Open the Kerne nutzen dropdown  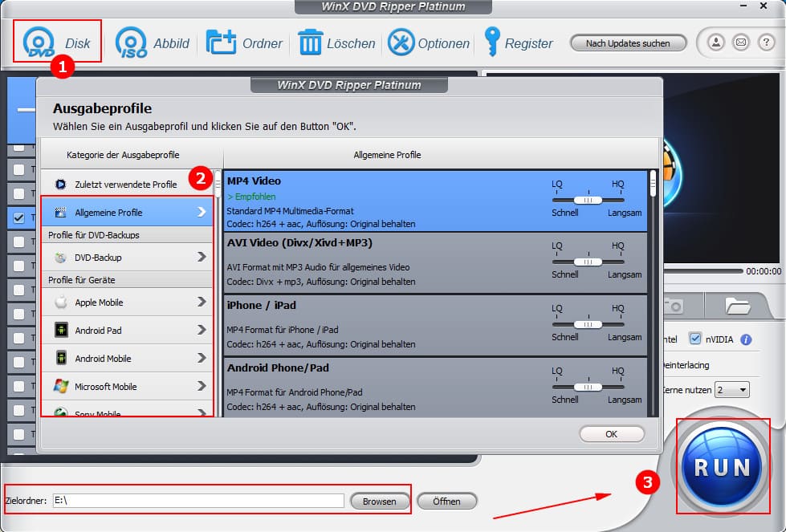point(732,390)
